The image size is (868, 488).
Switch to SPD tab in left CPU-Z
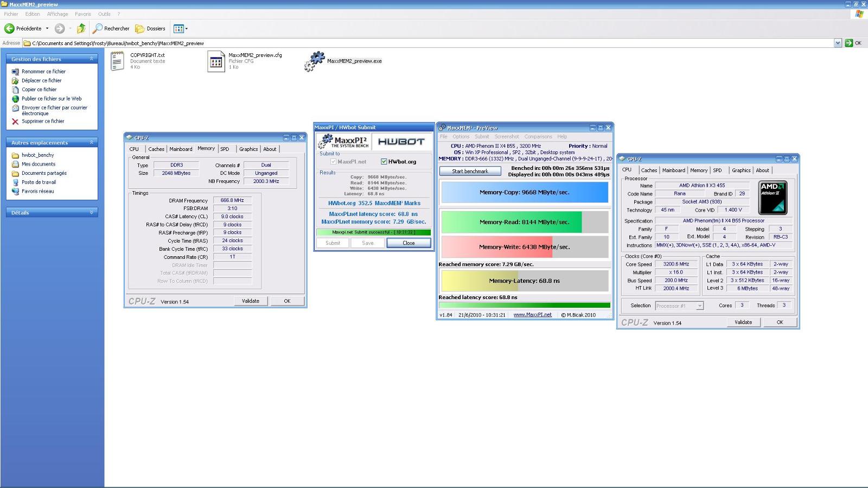(x=225, y=149)
